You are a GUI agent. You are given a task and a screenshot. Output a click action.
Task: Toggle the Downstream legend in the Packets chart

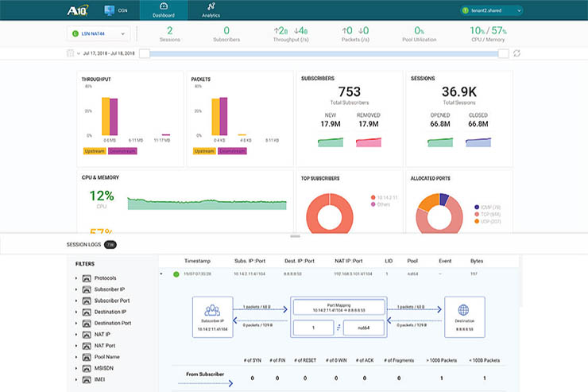[232, 150]
